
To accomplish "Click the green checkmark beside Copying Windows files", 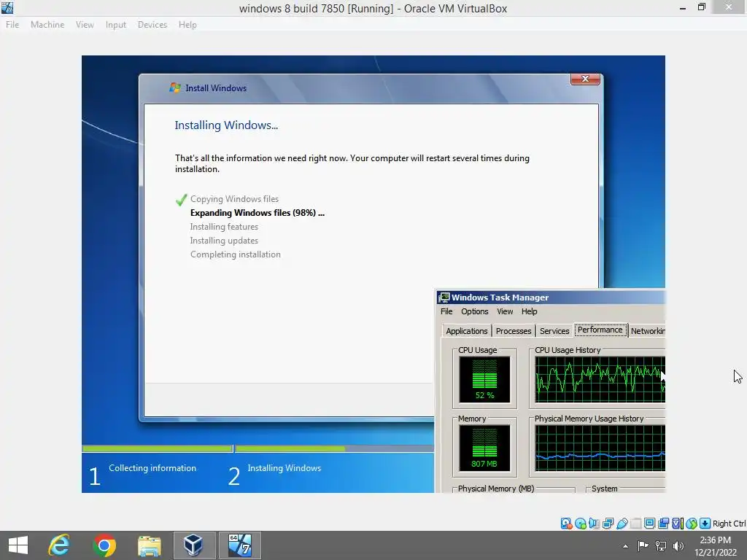I will click(181, 200).
